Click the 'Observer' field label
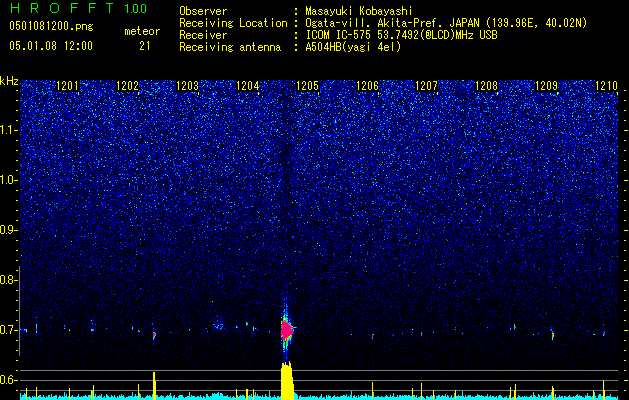 [x=203, y=11]
